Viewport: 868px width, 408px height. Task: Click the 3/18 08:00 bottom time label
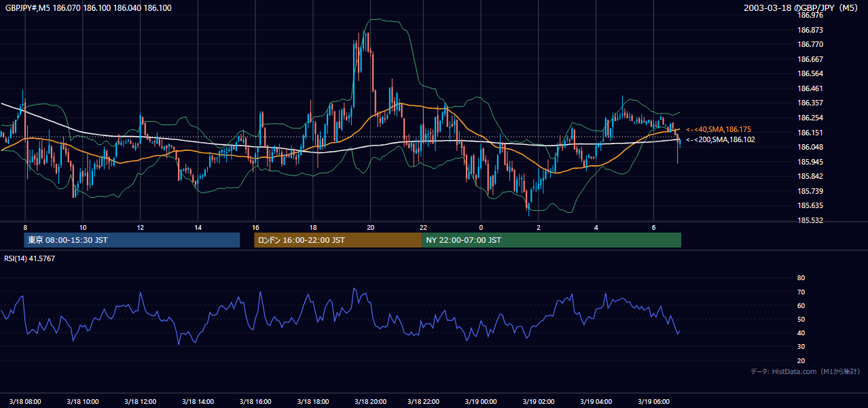pyautogui.click(x=25, y=401)
